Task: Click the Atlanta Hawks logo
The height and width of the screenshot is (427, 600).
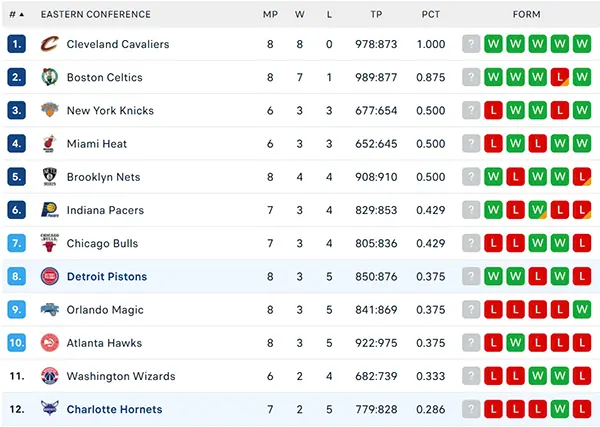Action: pos(50,342)
